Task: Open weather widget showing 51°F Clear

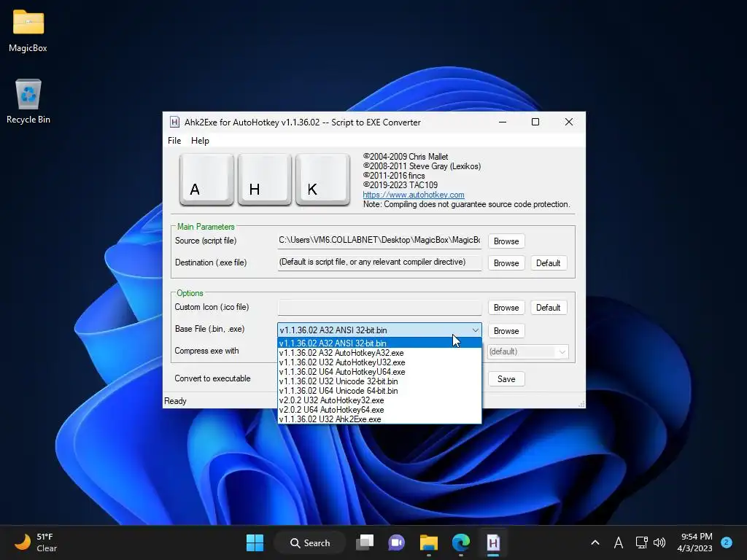Action: (36, 542)
